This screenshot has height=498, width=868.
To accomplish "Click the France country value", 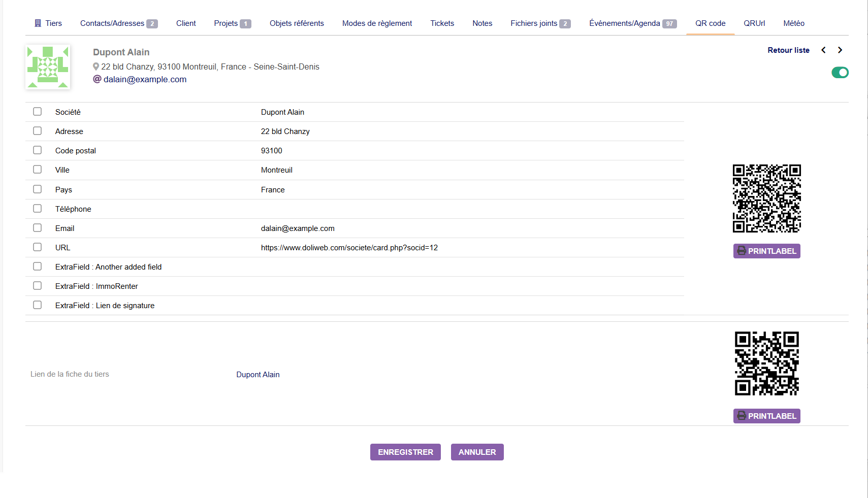I will point(273,190).
